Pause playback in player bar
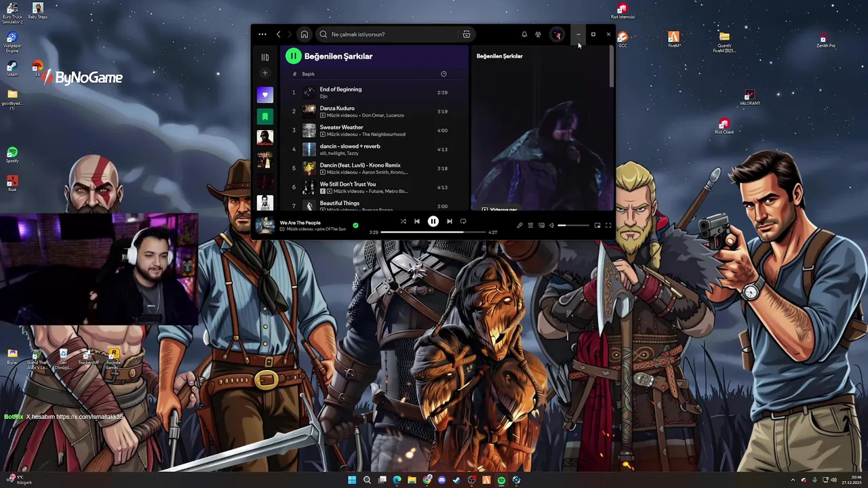This screenshot has width=868, height=488. [433, 221]
